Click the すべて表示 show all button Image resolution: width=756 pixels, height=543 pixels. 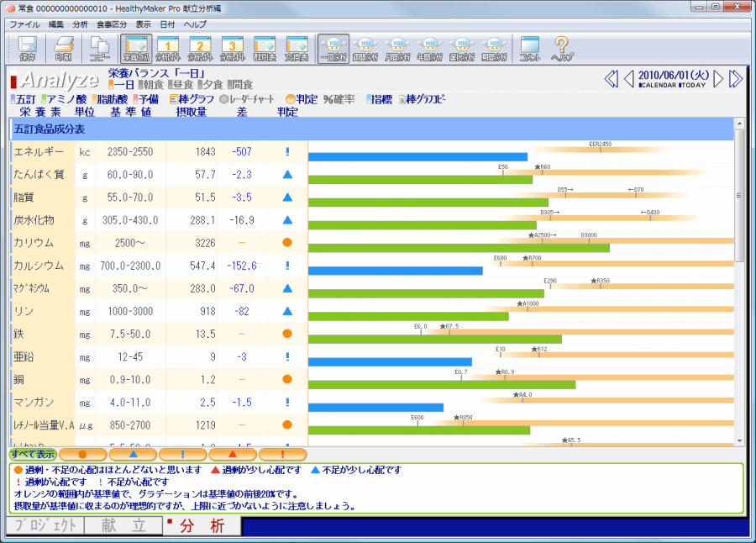tap(33, 454)
